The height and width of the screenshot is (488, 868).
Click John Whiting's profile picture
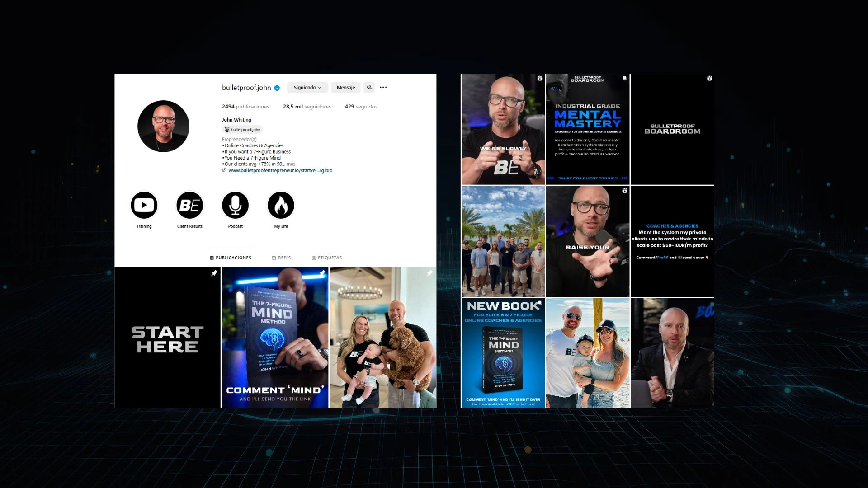(x=163, y=127)
